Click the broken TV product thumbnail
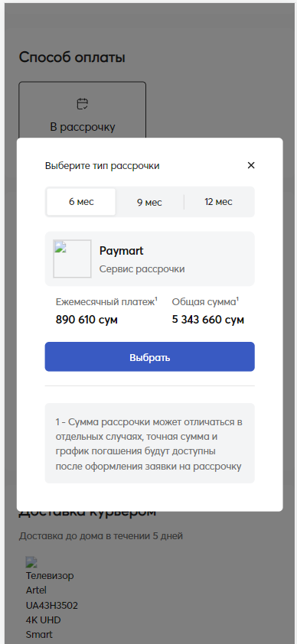 [x=31, y=562]
